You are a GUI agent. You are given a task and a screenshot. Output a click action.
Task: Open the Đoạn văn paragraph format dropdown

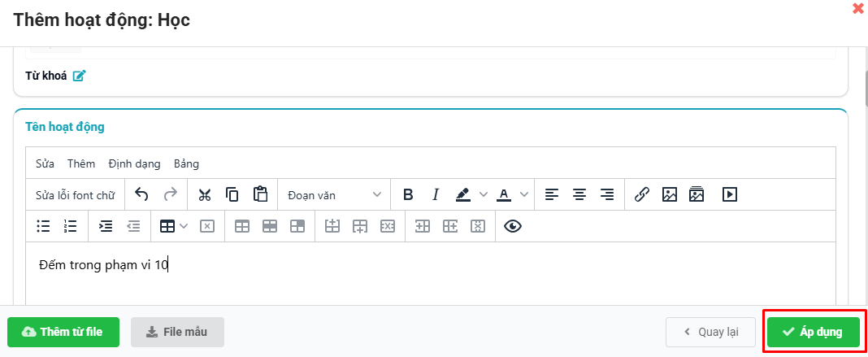click(333, 194)
